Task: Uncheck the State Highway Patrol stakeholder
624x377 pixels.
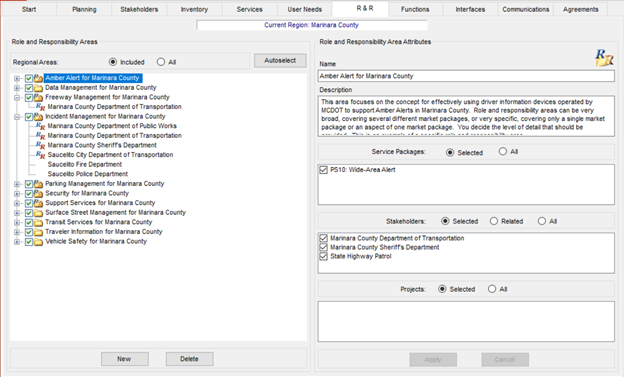Action: pyautogui.click(x=324, y=256)
